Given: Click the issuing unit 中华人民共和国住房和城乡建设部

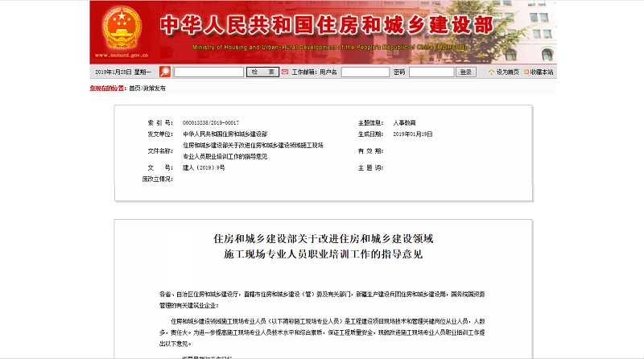Looking at the screenshot, I should pos(225,134).
